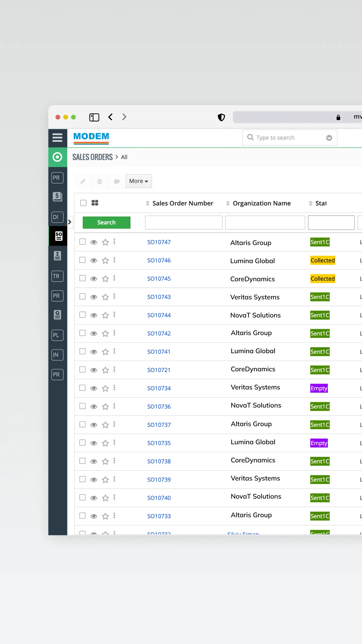Open the DI module in sidebar
This screenshot has width=362, height=644.
click(57, 217)
